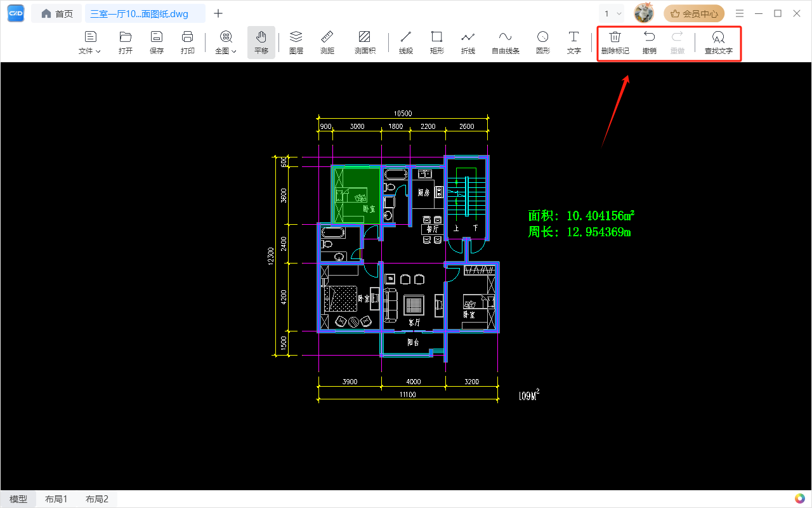This screenshot has height=508, width=812.
Task: Click 删除标记 to delete markups
Action: pyautogui.click(x=615, y=43)
